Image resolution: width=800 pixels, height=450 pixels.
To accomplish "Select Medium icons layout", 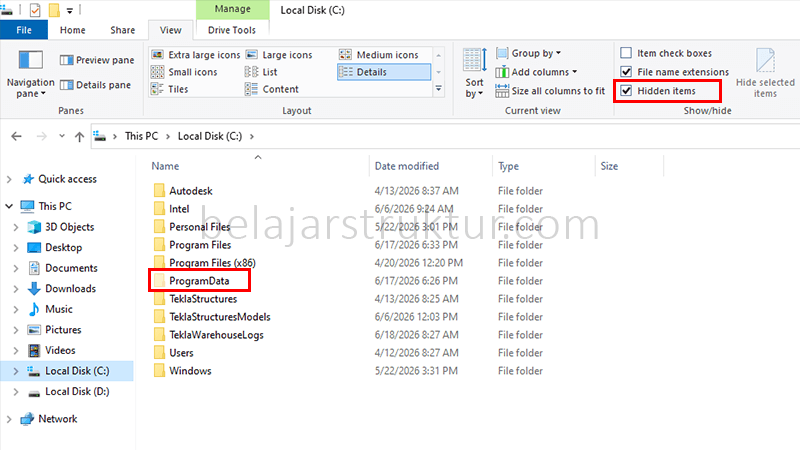I will click(x=379, y=55).
